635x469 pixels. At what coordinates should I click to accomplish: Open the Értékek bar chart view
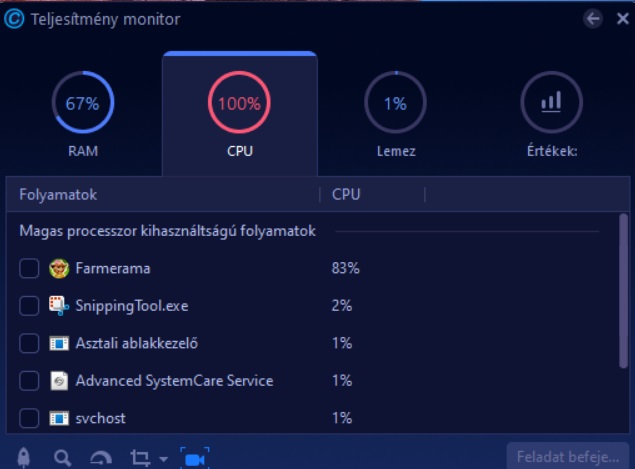552,115
